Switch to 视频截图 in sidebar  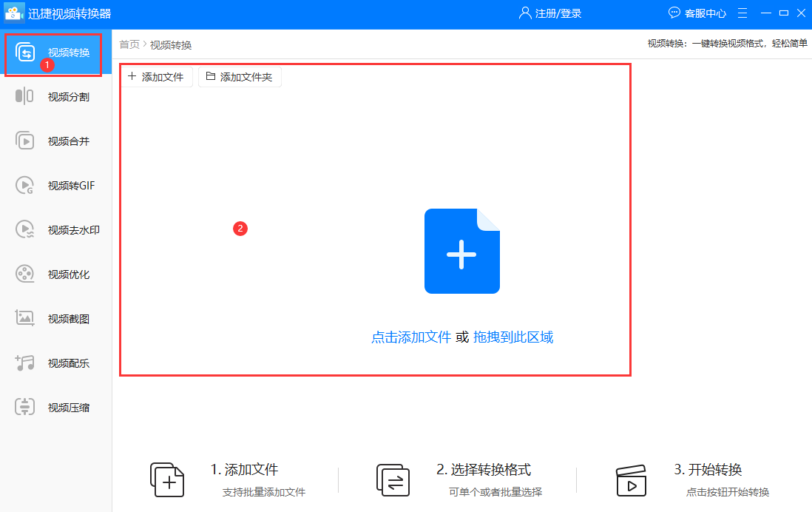tap(56, 318)
